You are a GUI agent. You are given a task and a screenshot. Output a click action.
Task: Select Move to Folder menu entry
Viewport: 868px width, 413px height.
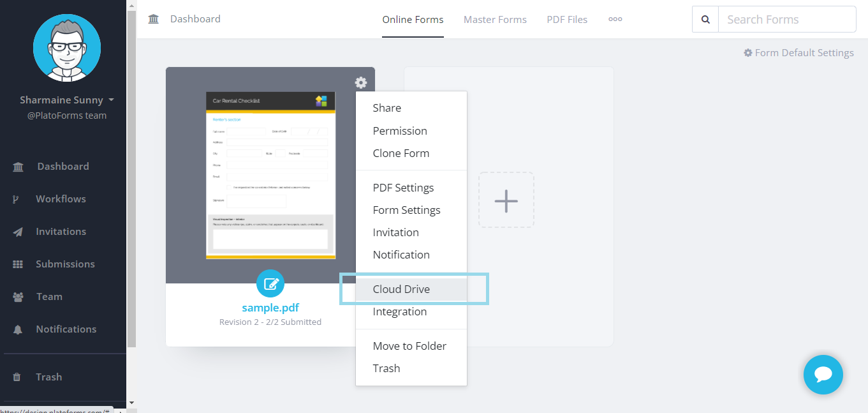[409, 346]
